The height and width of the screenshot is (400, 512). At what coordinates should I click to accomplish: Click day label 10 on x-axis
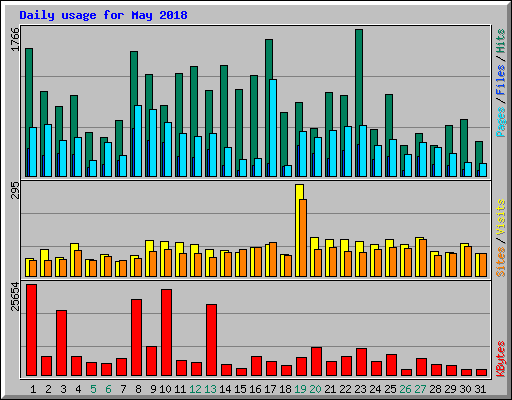click(x=165, y=389)
